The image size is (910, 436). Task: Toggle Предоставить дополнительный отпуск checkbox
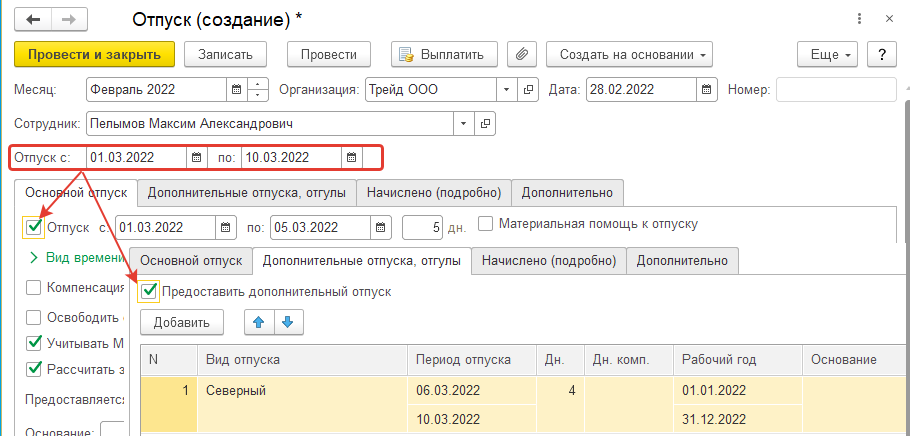click(x=150, y=291)
